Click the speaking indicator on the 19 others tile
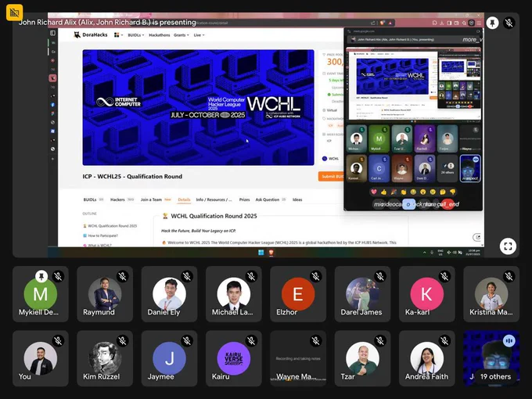The image size is (532, 399). pyautogui.click(x=509, y=340)
